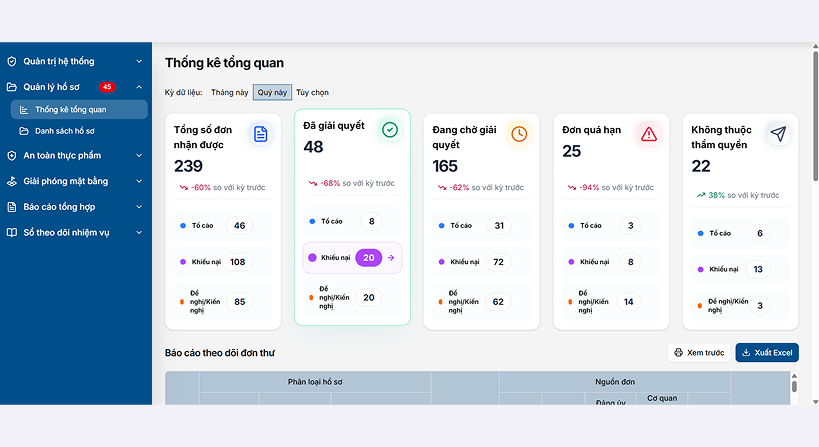This screenshot has width=819, height=447.
Task: Click the red warning triangle on Đơn quá hạn
Action: point(649,134)
